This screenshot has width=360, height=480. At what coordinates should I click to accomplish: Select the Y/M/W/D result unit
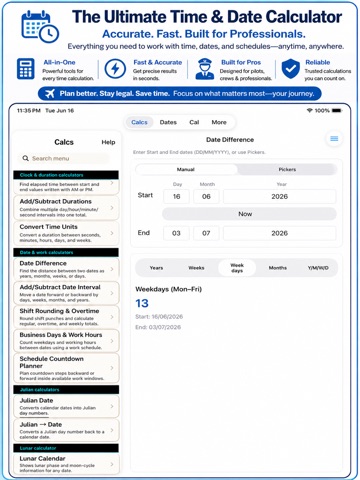click(318, 268)
